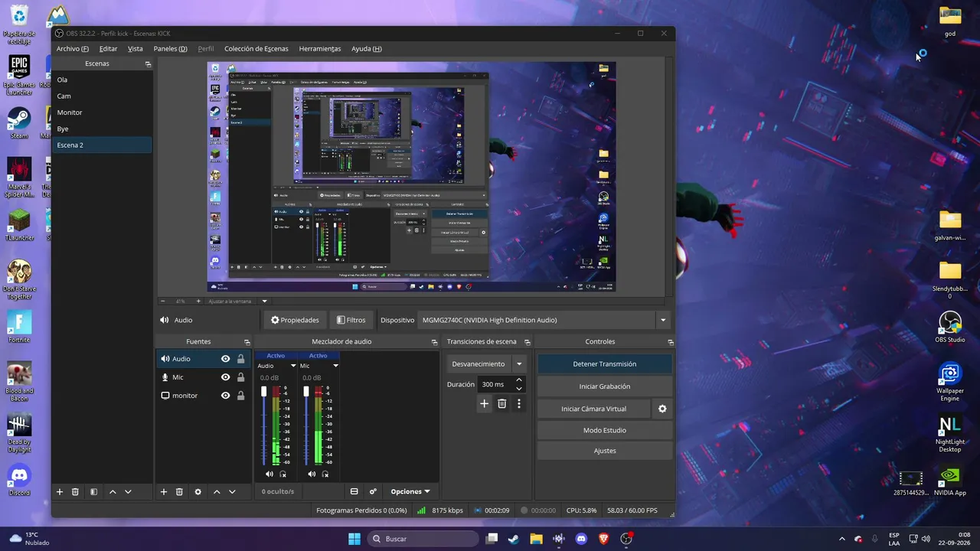Viewport: 980px width, 551px height.
Task: Click the Iniciar Grabación button
Action: pyautogui.click(x=605, y=386)
